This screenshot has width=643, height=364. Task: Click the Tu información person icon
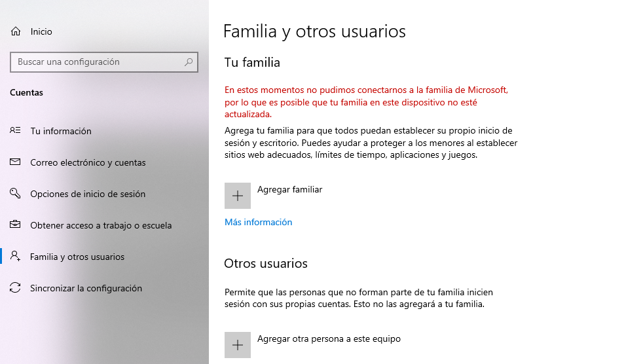16,131
